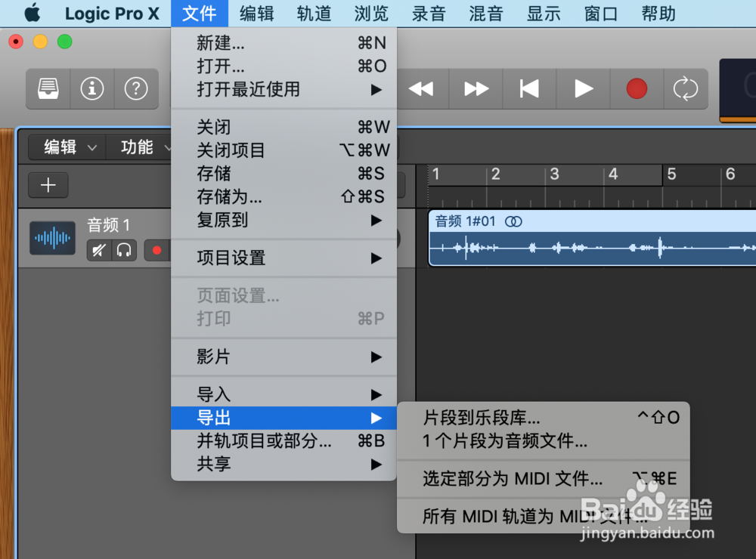Expand 打开最近使用 submenu
Screen dimensions: 756x559
pos(284,90)
